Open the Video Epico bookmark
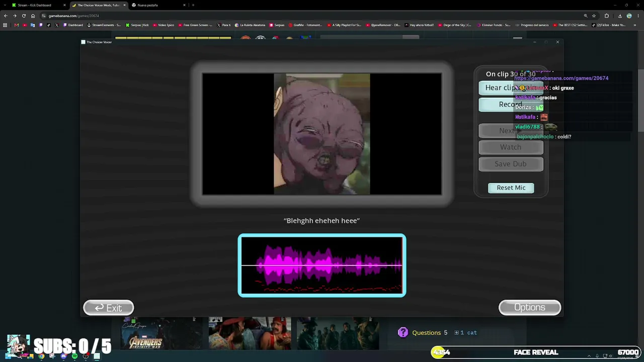Image resolution: width=644 pixels, height=362 pixels. coord(164,25)
